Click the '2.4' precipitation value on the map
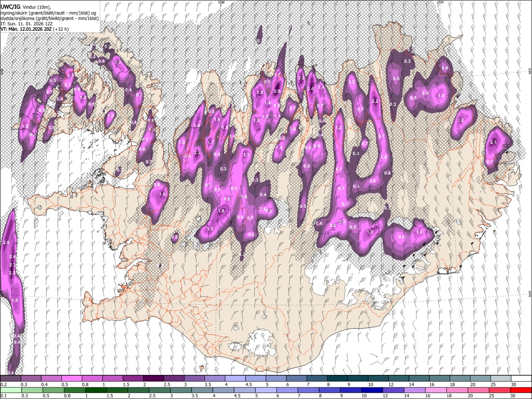This screenshot has width=532, height=399. pos(311,89)
